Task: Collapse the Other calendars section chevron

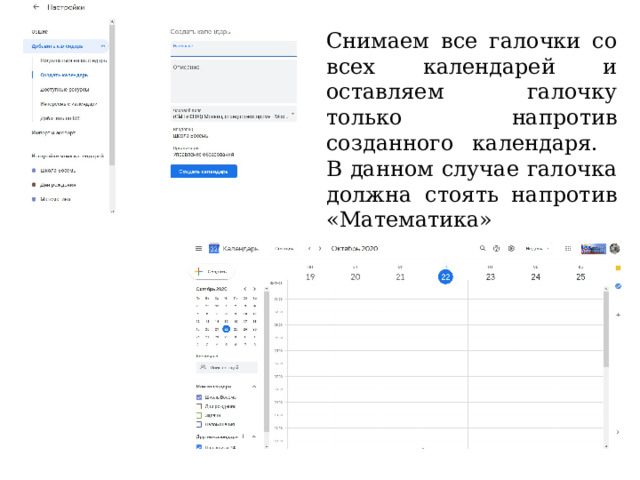Action: pos(254,436)
